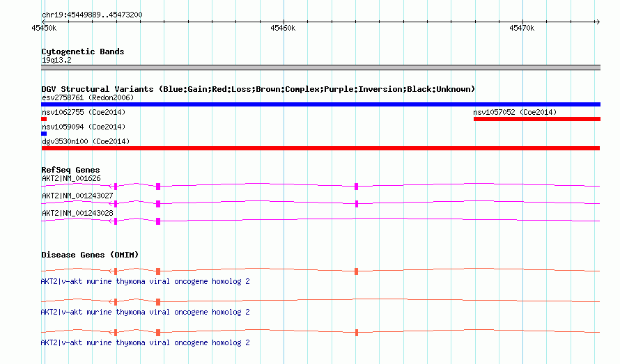The image size is (620, 364).
Task: Click the red nsv1057052 loss bar
Action: coord(537,119)
